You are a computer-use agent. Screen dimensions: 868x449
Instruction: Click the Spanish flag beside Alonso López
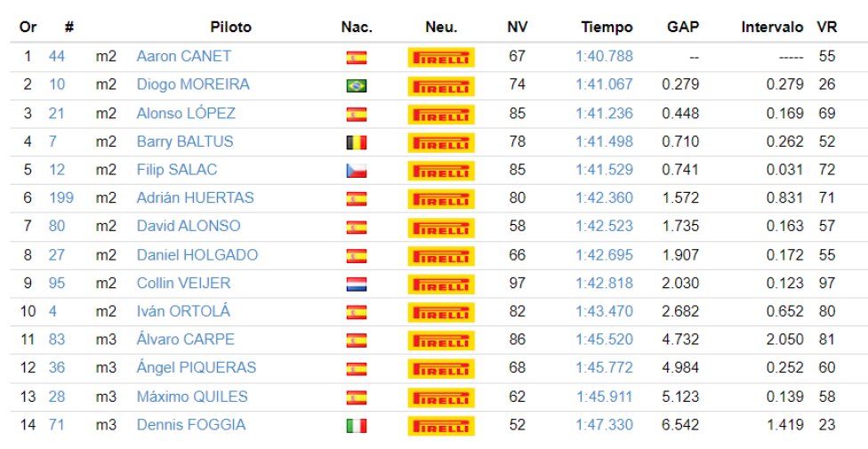(x=357, y=114)
